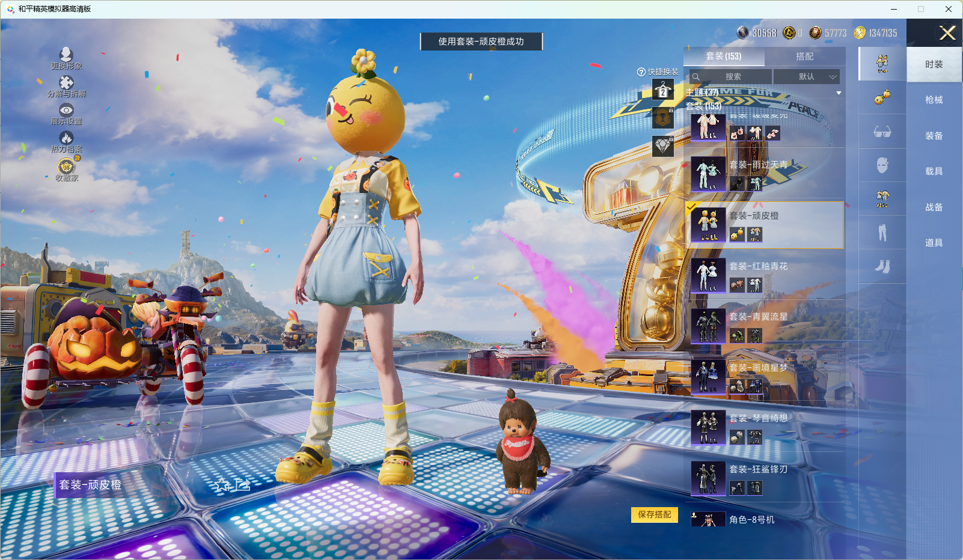Click the 保存搭配 save button
Viewport: 963px width, 560px height.
point(654,515)
